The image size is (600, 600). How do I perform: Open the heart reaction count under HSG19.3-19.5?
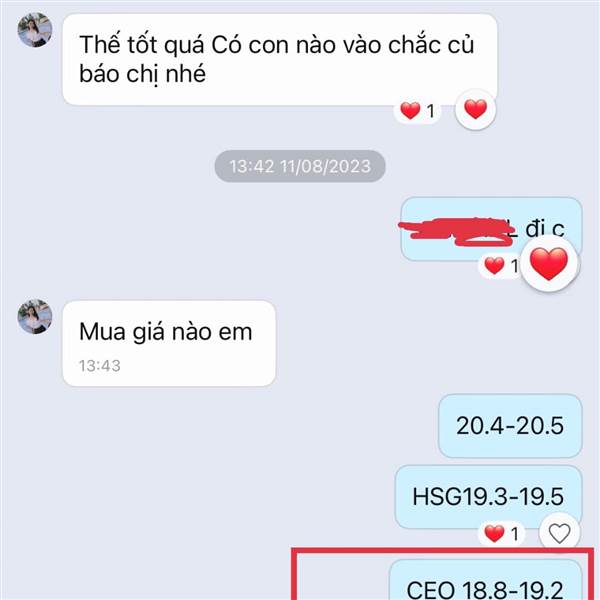501,533
